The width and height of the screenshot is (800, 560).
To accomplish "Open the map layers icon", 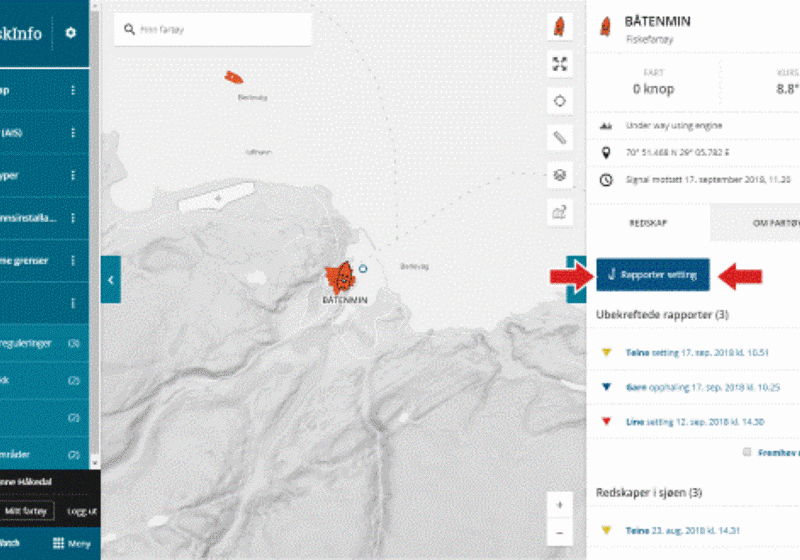I will click(x=560, y=174).
